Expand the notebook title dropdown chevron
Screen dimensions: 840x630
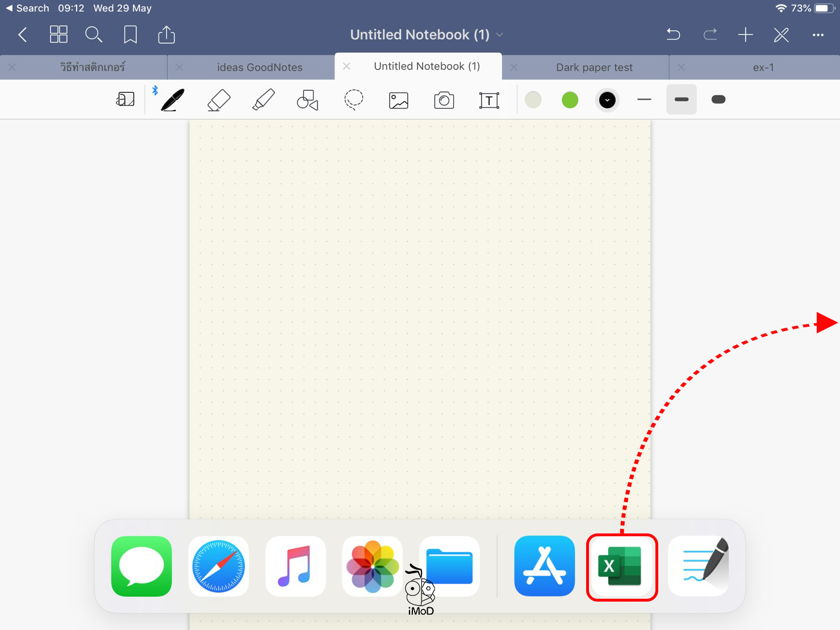point(500,35)
